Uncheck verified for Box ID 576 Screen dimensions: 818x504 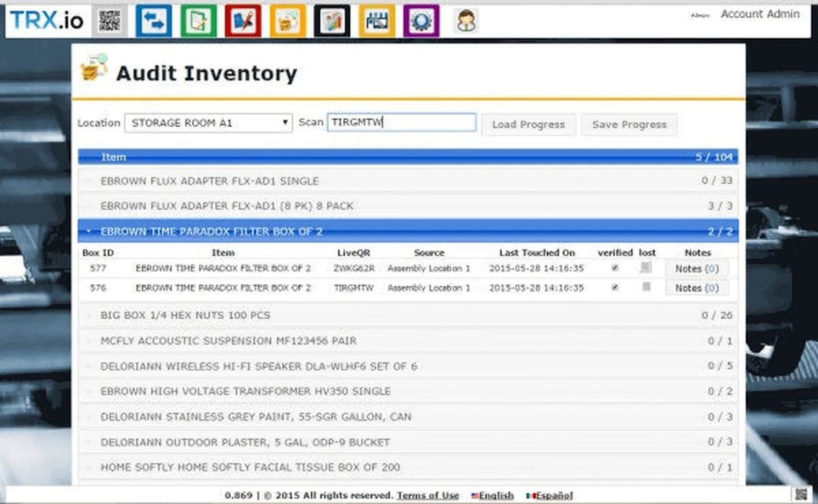pos(614,288)
